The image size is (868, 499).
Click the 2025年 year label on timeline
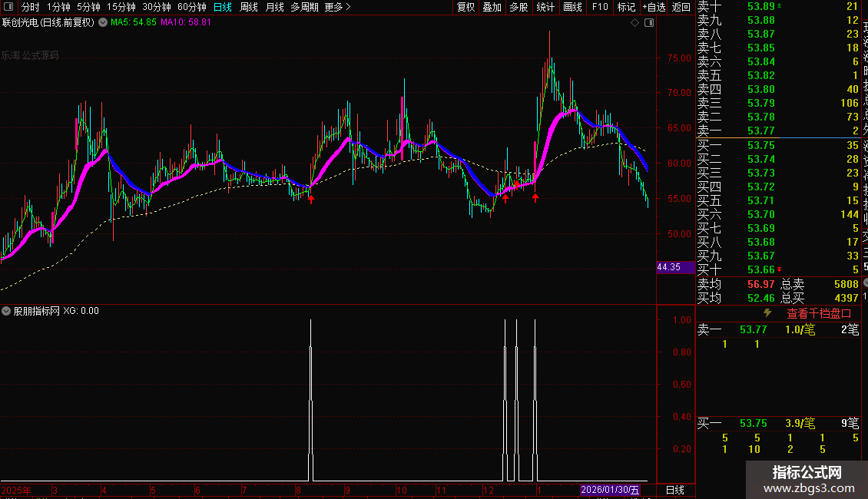(16, 490)
